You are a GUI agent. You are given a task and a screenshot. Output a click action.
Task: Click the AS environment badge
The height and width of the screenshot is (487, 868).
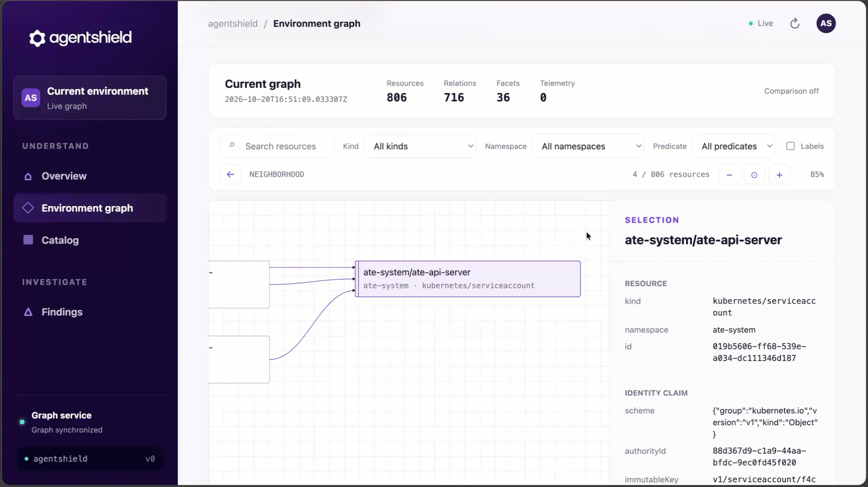31,98
